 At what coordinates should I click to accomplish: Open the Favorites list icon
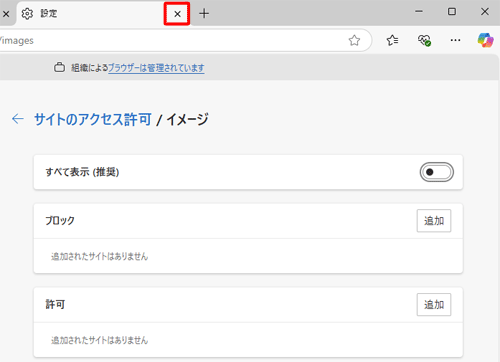tap(392, 40)
